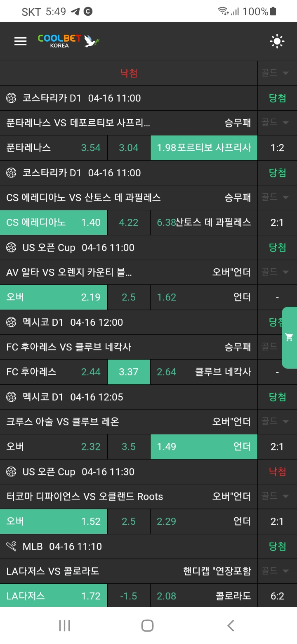Tap the 6:2 score for LA다저스 game
The width and height of the screenshot is (297, 644).
click(277, 596)
